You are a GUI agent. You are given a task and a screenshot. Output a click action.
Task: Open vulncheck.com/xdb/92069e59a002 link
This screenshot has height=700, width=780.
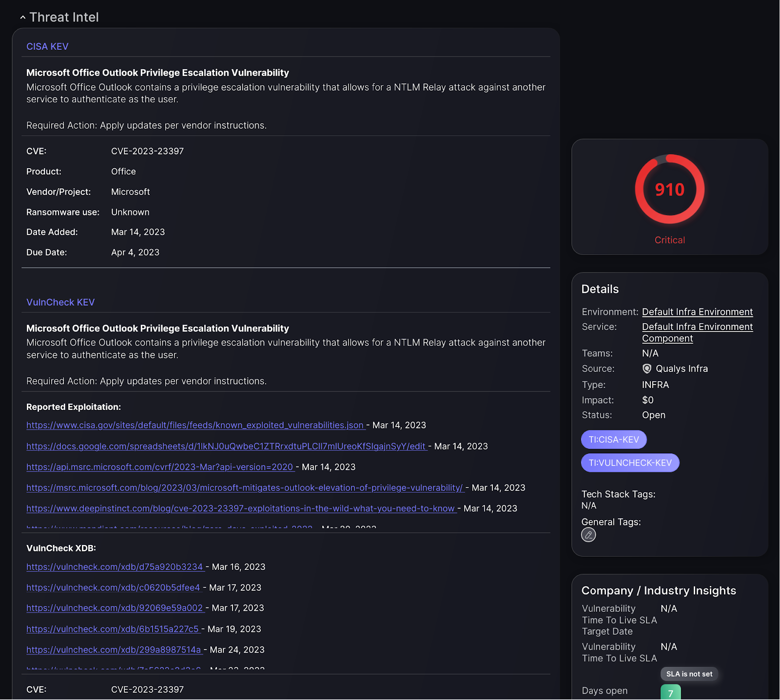coord(115,608)
